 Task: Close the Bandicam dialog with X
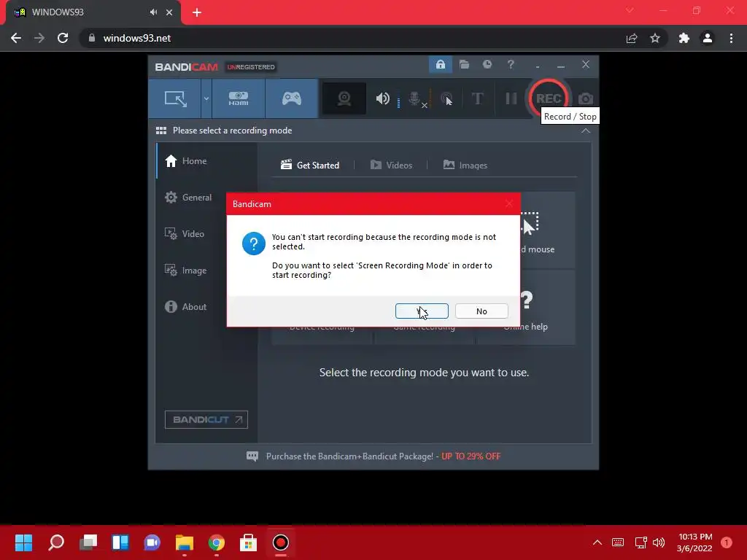click(x=508, y=204)
